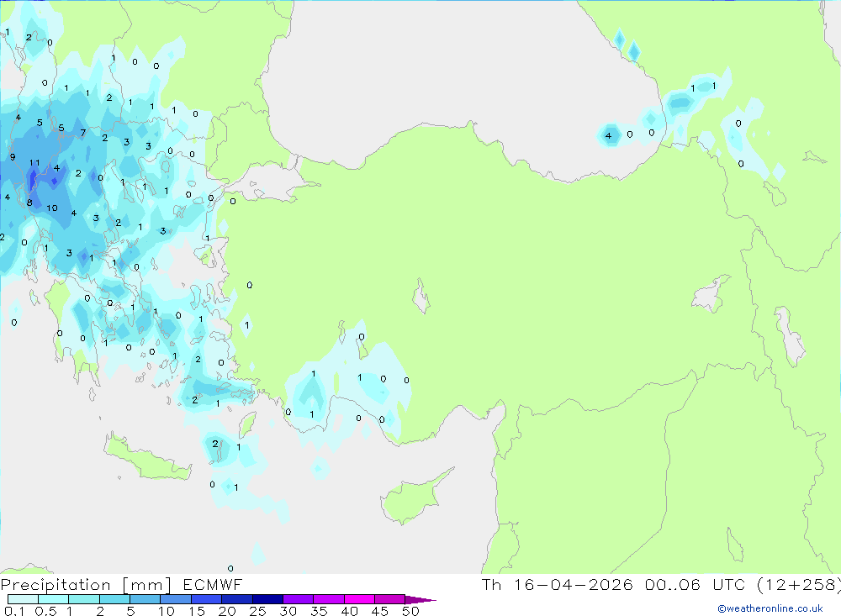Click the map value '9' near the map's left edge
The width and height of the screenshot is (841, 616).
[x=13, y=158]
